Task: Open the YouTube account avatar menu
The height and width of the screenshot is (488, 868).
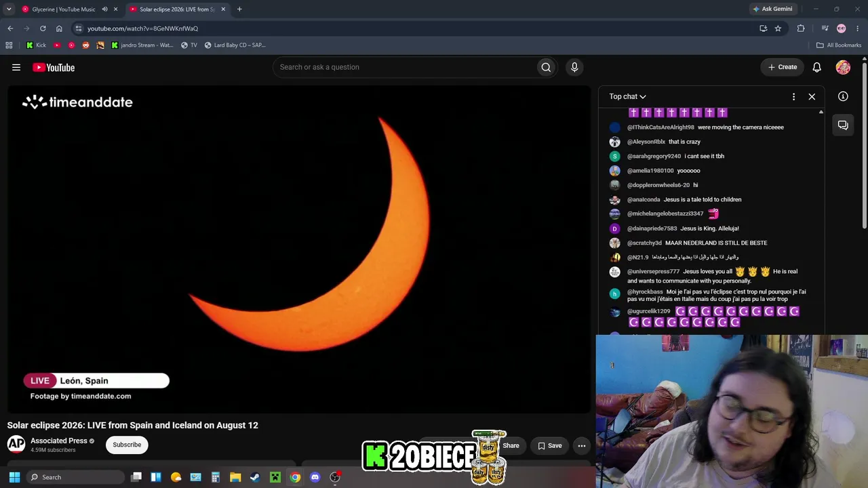Action: tap(843, 67)
